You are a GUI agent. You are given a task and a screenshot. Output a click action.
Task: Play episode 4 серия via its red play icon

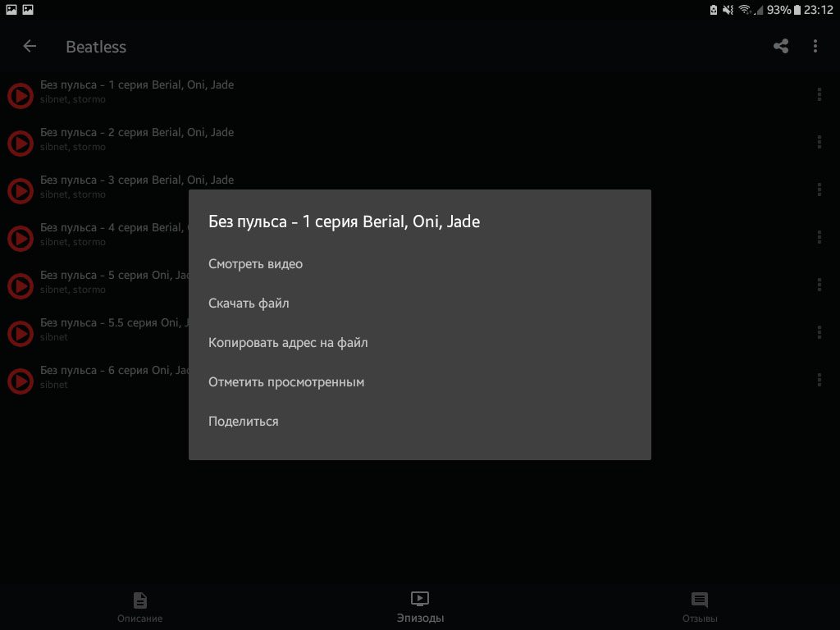coord(21,239)
